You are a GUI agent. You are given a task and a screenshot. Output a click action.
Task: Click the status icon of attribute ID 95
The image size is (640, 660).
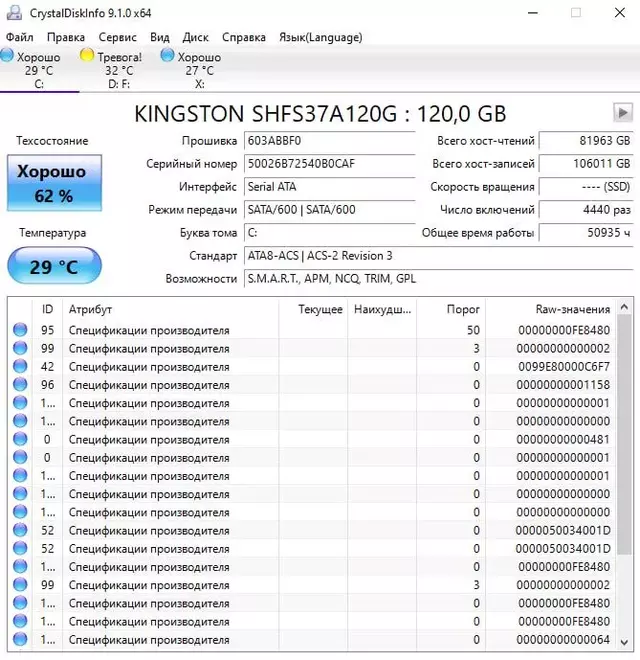(20, 330)
